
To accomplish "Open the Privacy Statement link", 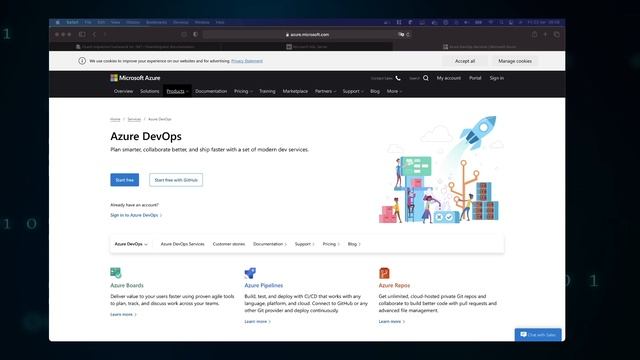I will [247, 61].
